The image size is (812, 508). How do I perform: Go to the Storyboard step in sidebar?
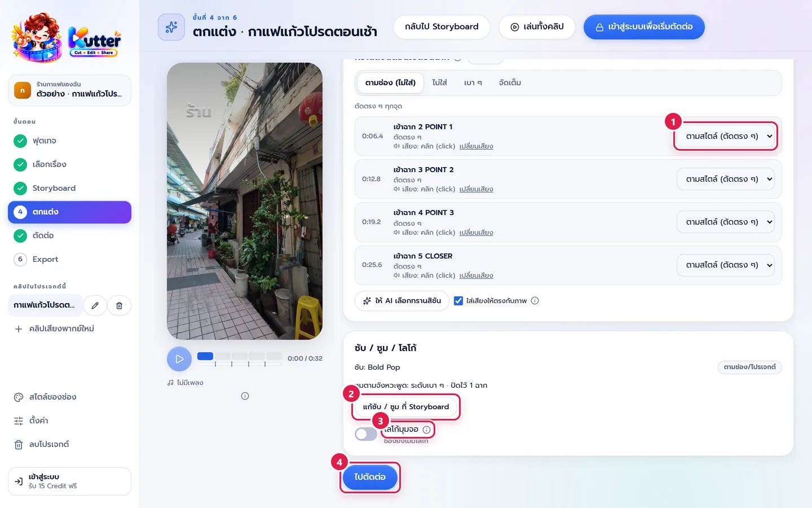click(69, 188)
